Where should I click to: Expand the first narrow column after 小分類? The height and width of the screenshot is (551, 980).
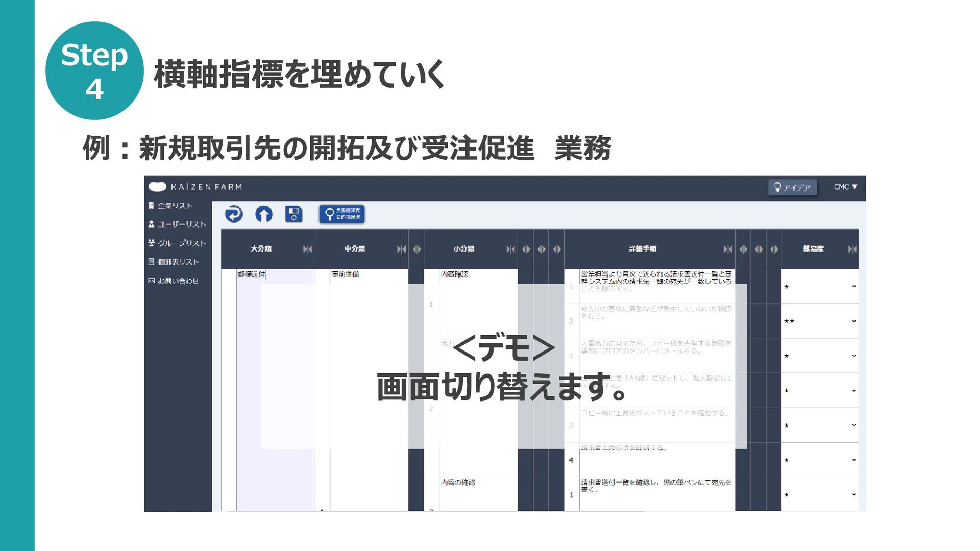click(526, 249)
